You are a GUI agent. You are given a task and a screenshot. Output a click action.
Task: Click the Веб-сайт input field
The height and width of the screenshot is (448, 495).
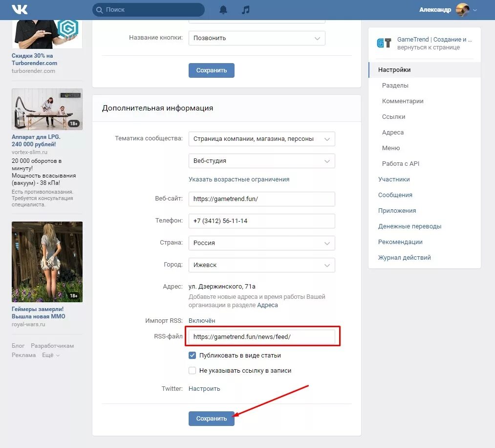pyautogui.click(x=262, y=199)
